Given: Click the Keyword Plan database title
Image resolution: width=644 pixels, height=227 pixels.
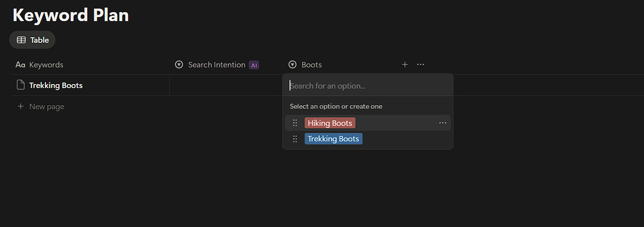Looking at the screenshot, I should tap(71, 15).
